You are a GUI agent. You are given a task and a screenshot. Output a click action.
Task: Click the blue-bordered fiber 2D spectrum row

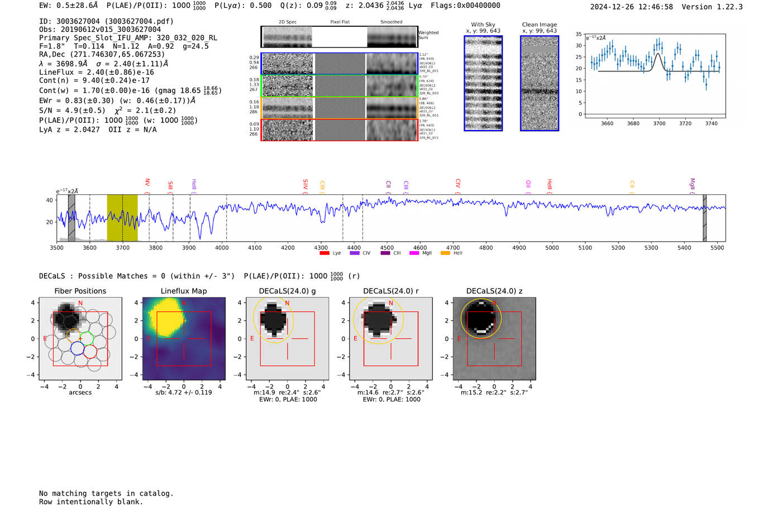pos(340,64)
